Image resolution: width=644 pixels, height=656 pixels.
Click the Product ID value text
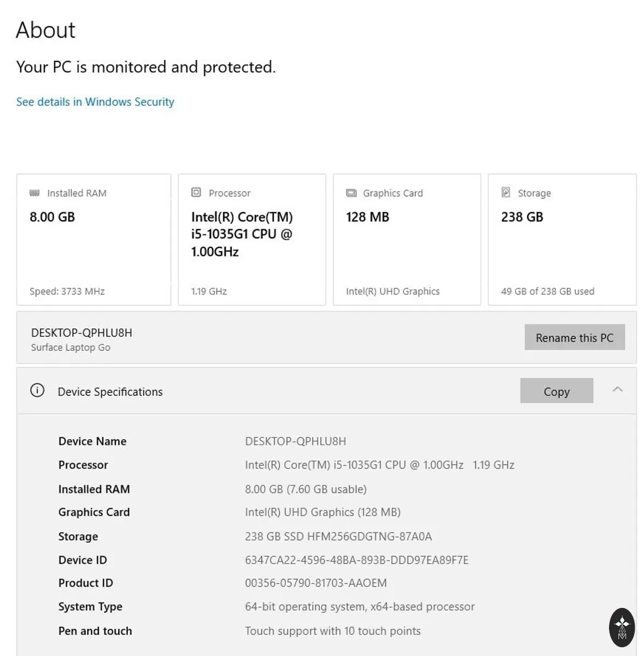316,583
